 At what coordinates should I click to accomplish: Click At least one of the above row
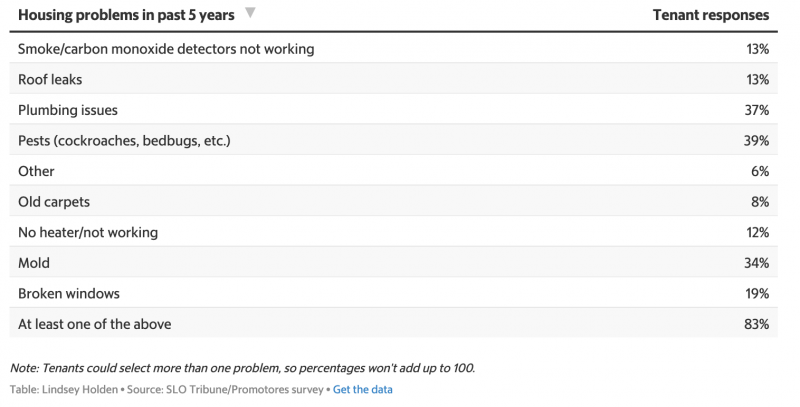tap(393, 324)
